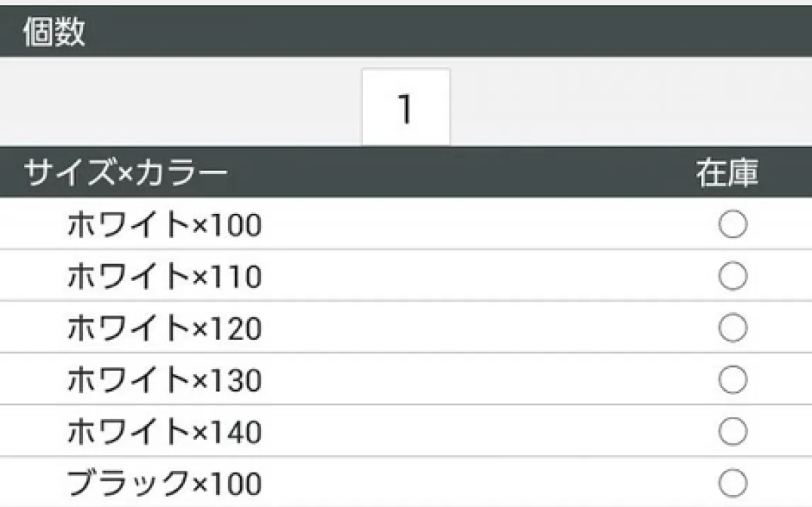Click the quantity input box showing 1
The width and height of the screenshot is (812, 507).
pos(405,108)
